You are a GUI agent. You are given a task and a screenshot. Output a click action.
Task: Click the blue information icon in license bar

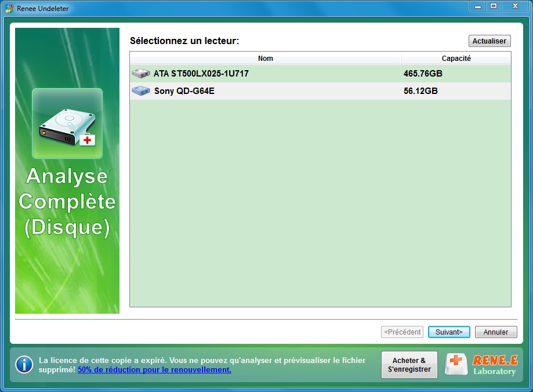[x=24, y=365]
